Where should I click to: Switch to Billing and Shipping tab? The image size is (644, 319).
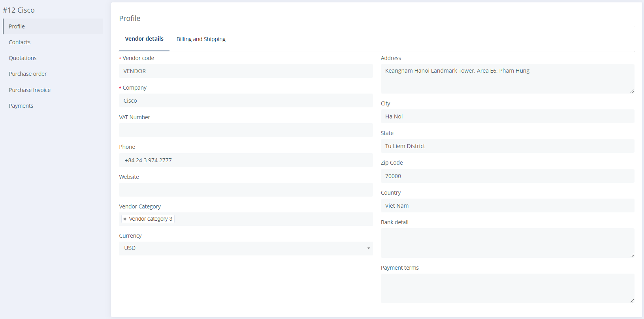[x=201, y=39]
